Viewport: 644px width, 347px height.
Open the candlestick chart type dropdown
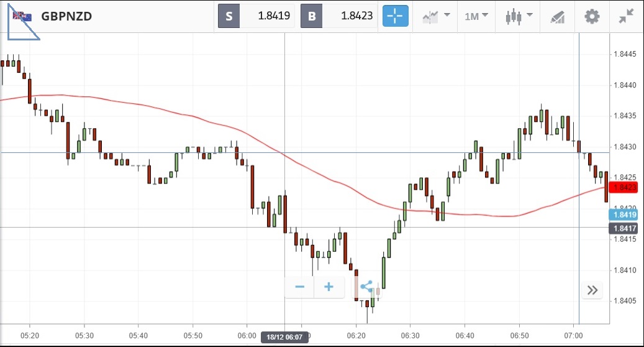point(519,16)
